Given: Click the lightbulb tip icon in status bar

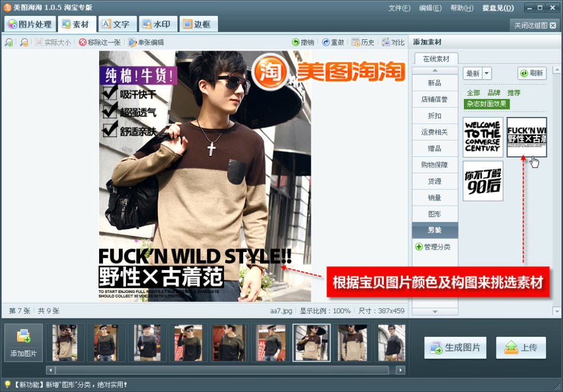Looking at the screenshot, I should tap(7, 385).
